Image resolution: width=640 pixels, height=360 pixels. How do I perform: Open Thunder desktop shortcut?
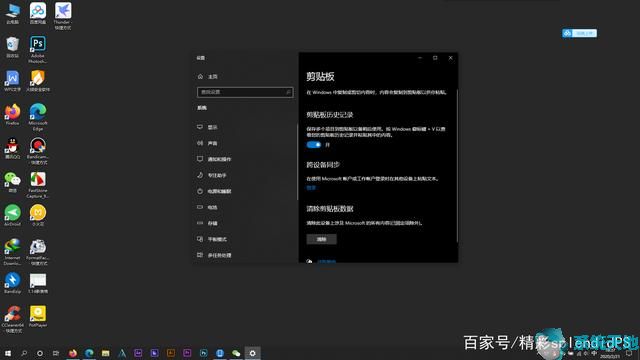[x=63, y=16]
